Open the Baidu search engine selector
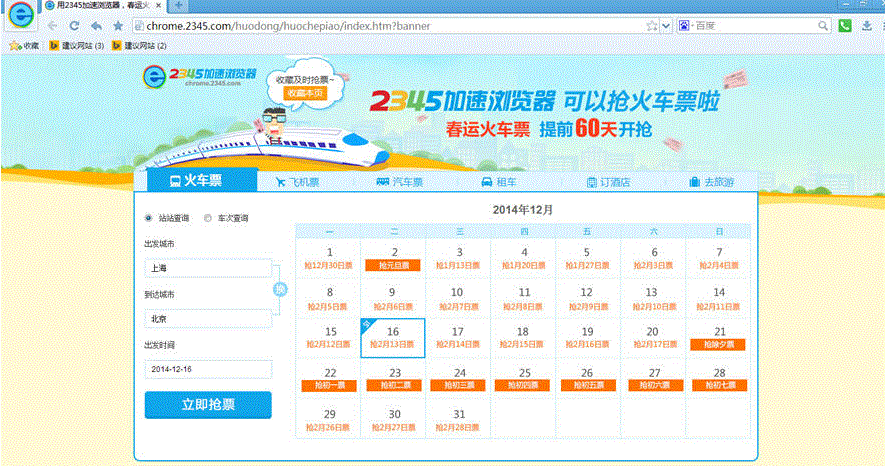The height and width of the screenshot is (466, 885). tap(685, 26)
